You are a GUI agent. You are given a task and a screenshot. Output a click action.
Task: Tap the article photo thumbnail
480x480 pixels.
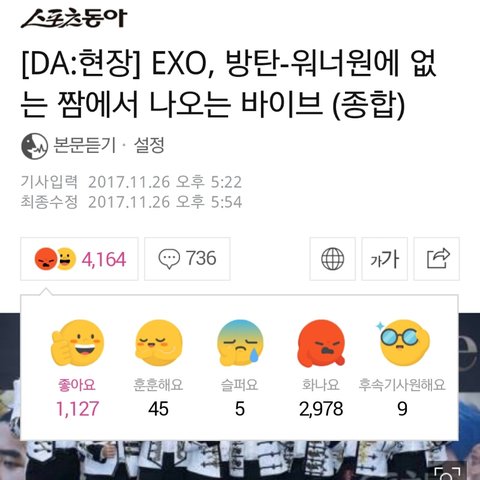(240, 460)
